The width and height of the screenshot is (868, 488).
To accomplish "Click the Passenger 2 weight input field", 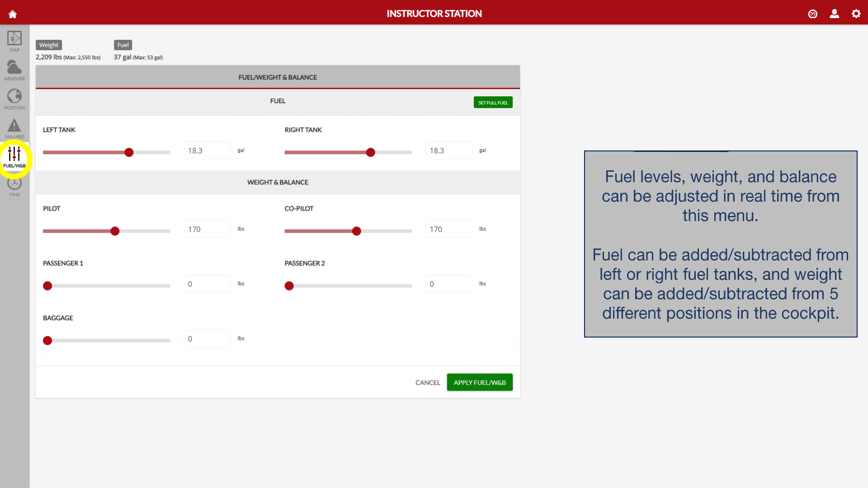I will coord(448,284).
